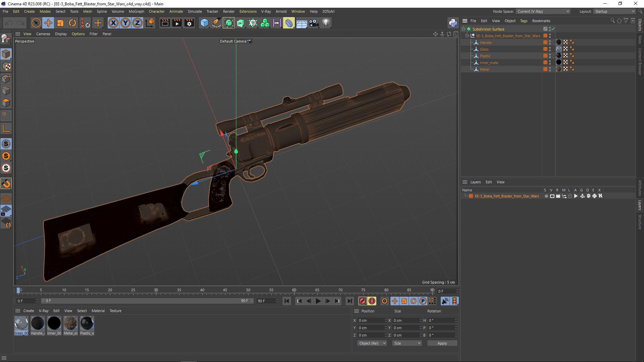Image resolution: width=644 pixels, height=362 pixels.
Task: Toggle Glass object visibility dots
Action: point(550,49)
